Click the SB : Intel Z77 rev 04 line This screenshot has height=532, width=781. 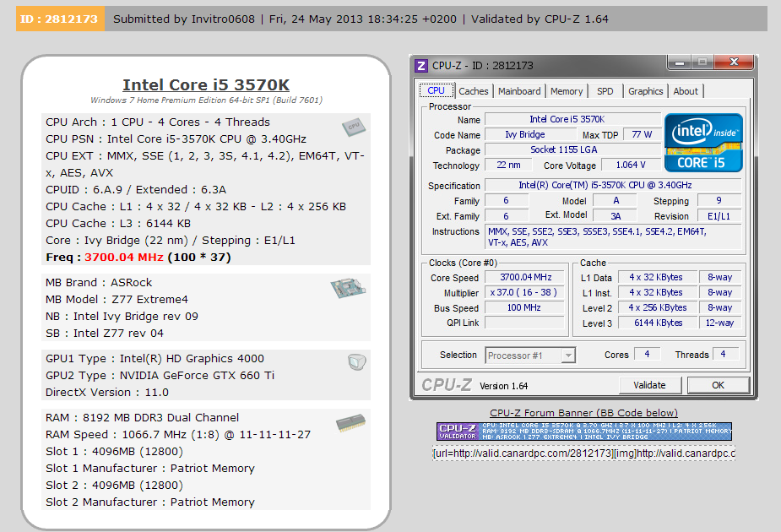pos(105,334)
